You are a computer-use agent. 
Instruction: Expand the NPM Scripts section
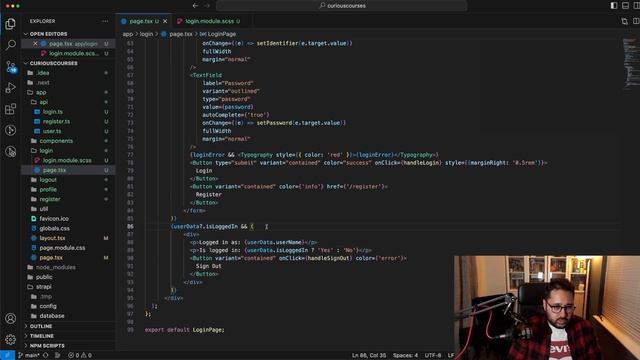click(68, 346)
